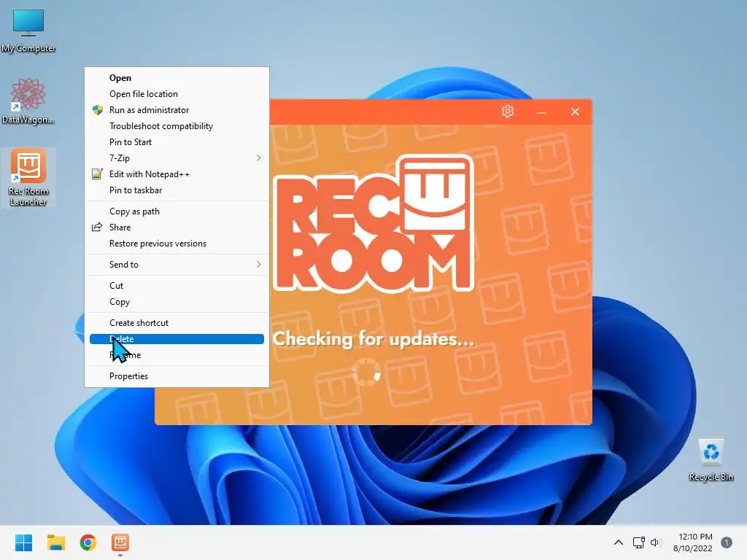Screen dimensions: 747x560
Task: Switch to Rec Room Launcher taskbar icon
Action: (120, 542)
